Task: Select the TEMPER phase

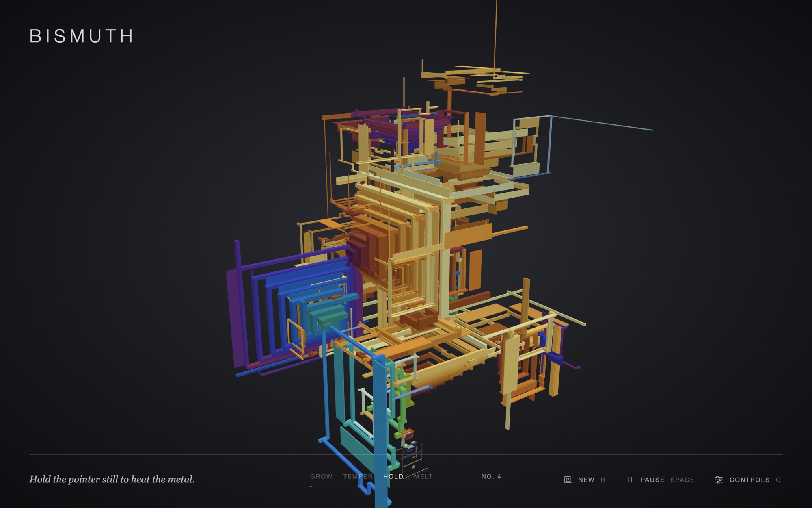Action: 358,476
